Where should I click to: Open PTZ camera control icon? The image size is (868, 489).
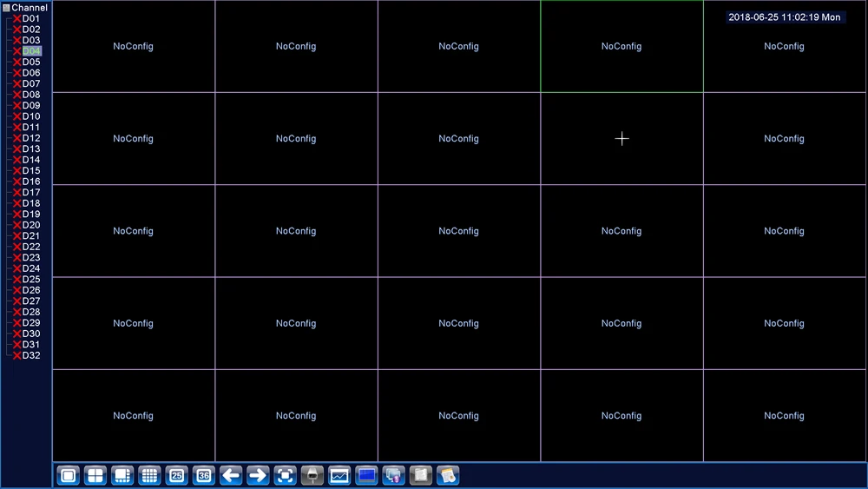[312, 475]
